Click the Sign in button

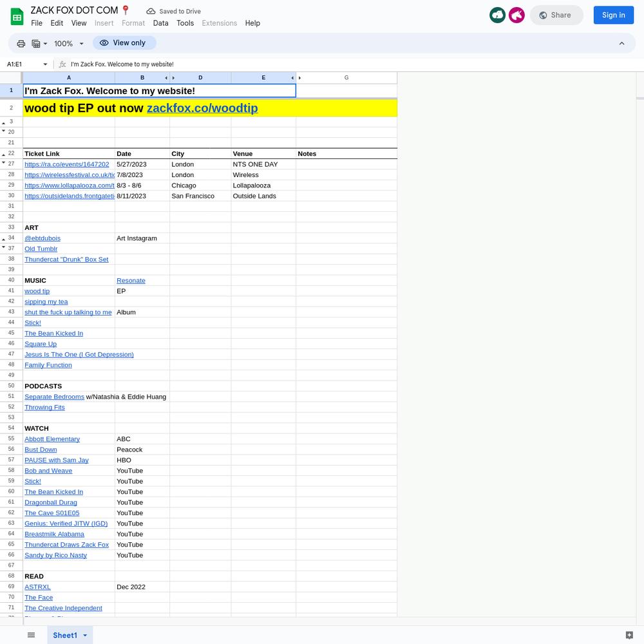pyautogui.click(x=613, y=15)
